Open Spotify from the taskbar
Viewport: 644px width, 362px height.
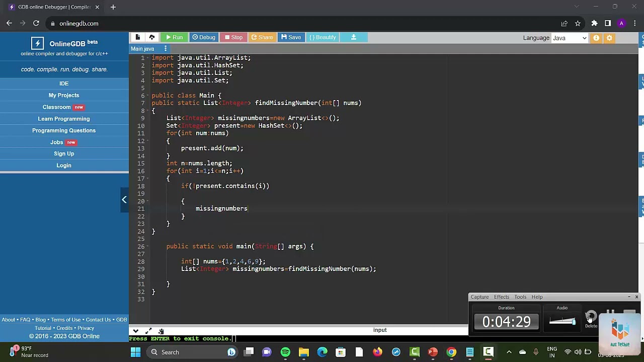point(285,352)
